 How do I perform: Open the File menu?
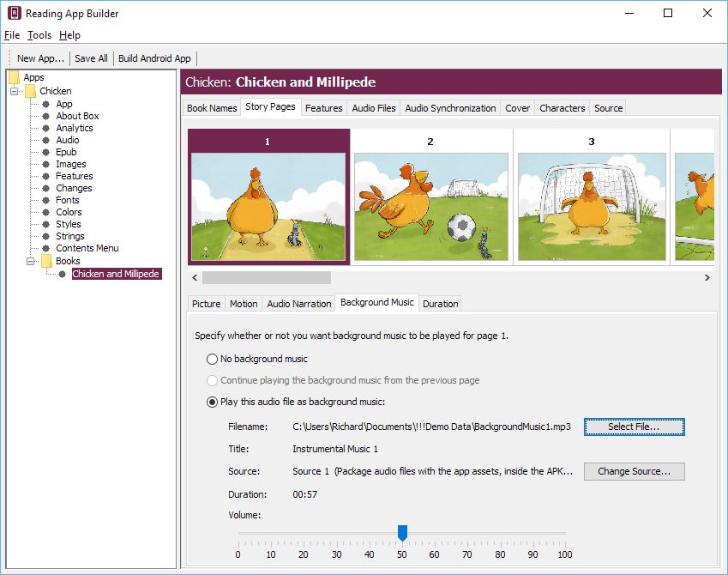[x=12, y=35]
